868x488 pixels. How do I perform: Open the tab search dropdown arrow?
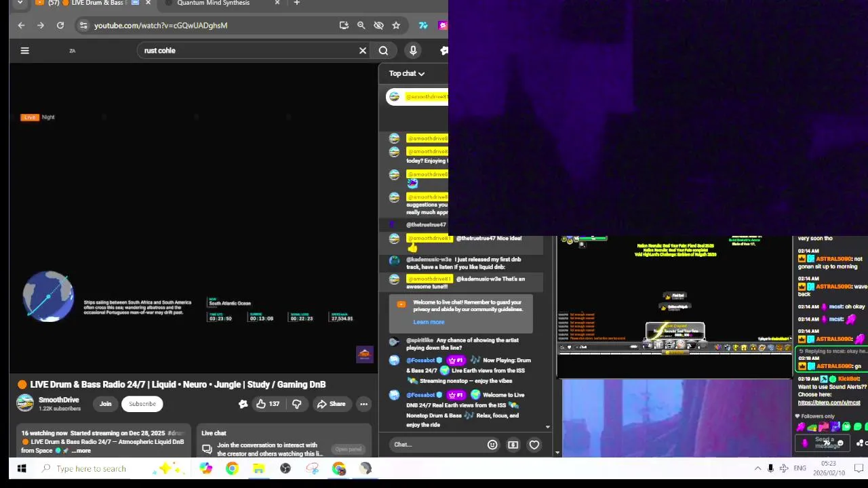20,3
